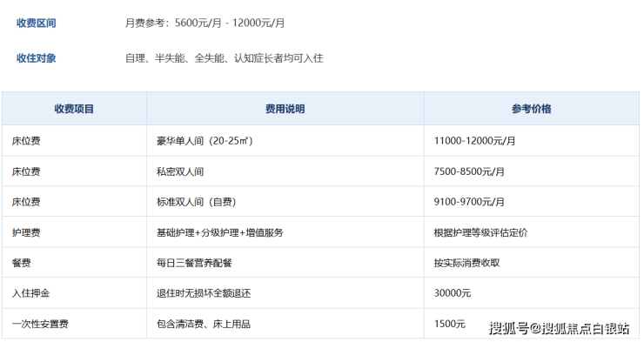The image size is (644, 342).
Task: Select the 11000-12000元/月 price
Action: tap(474, 141)
